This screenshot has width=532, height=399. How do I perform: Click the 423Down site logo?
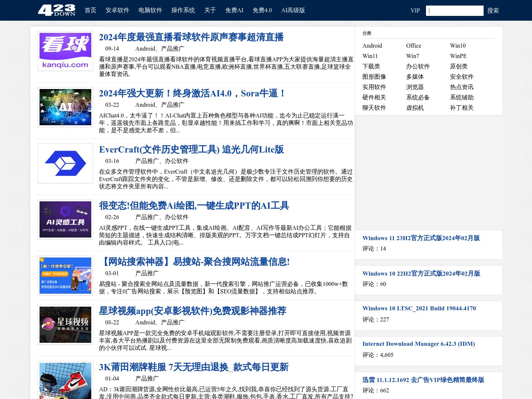[x=57, y=10]
